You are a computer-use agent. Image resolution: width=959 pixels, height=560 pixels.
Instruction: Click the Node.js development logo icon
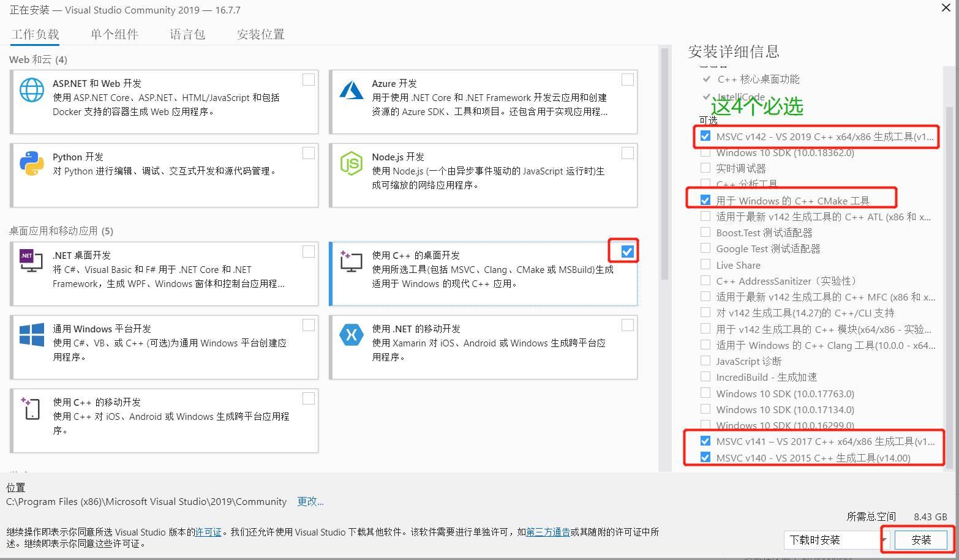tap(352, 163)
